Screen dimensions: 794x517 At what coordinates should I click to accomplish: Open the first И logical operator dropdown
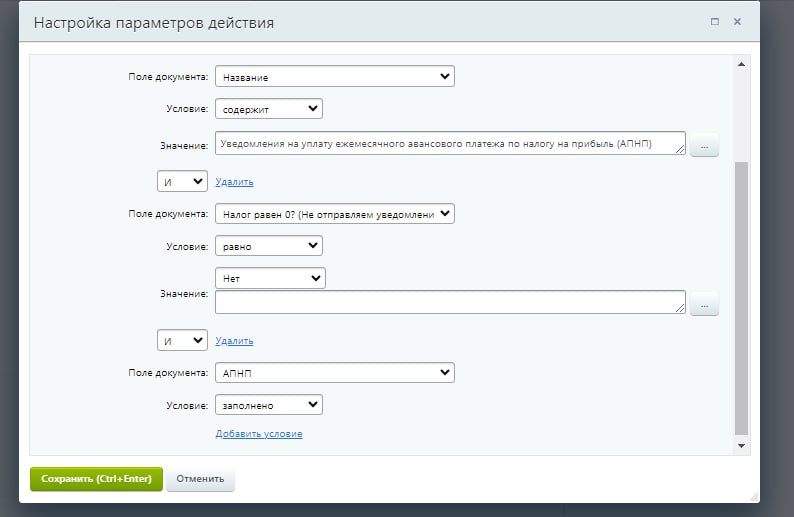[x=182, y=181]
